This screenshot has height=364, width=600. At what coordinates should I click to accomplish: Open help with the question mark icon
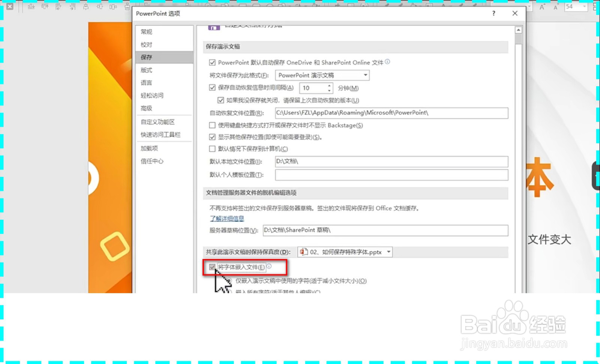point(493,13)
